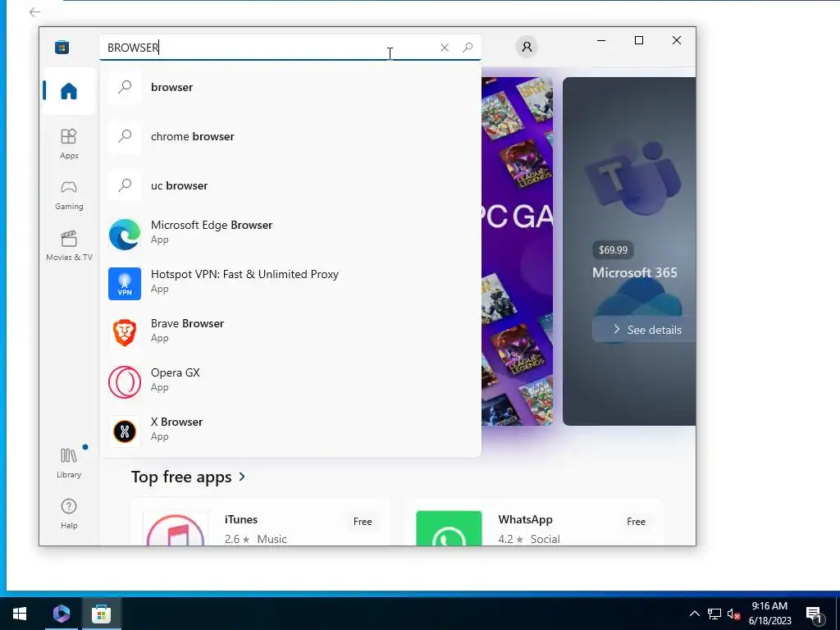Image resolution: width=840 pixels, height=630 pixels.
Task: Click See details on the Microsoft 365 card
Action: [x=644, y=330]
